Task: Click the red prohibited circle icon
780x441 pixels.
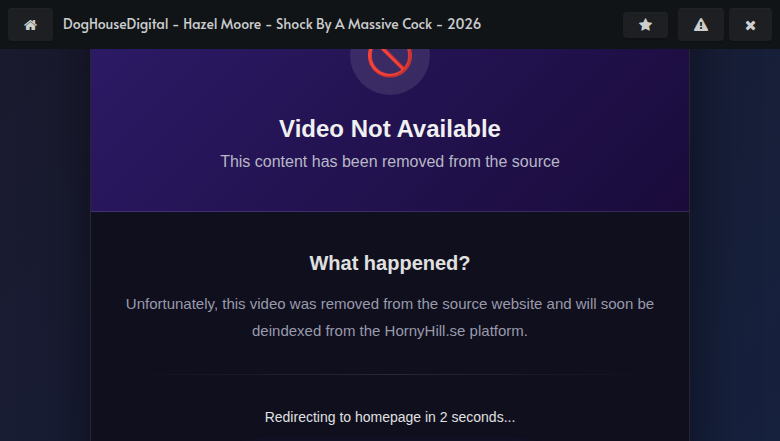Action: pos(390,60)
